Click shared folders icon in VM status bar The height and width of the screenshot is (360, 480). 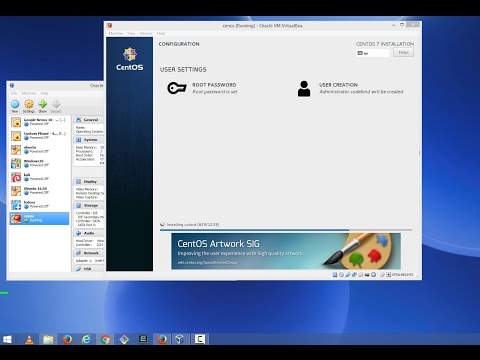(x=360, y=275)
